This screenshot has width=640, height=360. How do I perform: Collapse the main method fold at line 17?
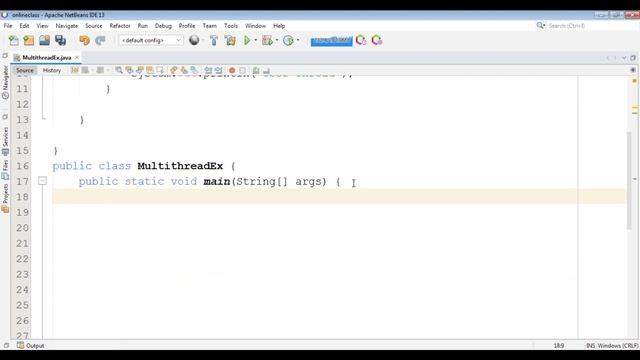click(42, 180)
